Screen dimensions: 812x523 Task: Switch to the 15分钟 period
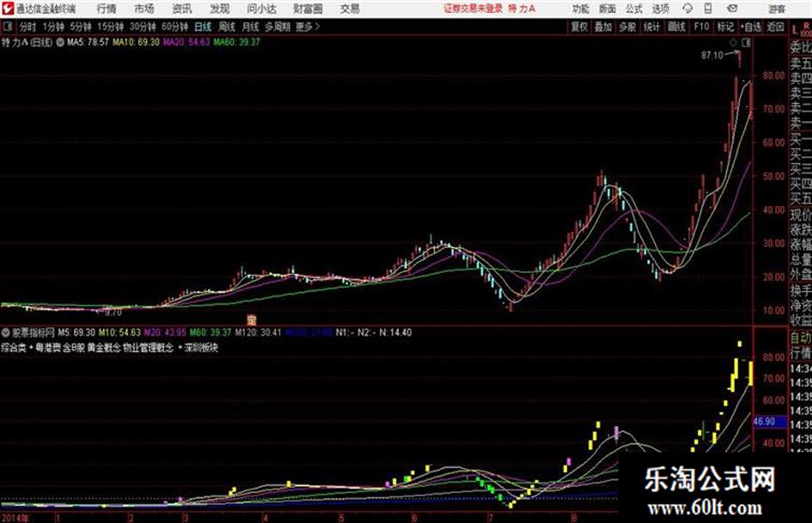111,27
